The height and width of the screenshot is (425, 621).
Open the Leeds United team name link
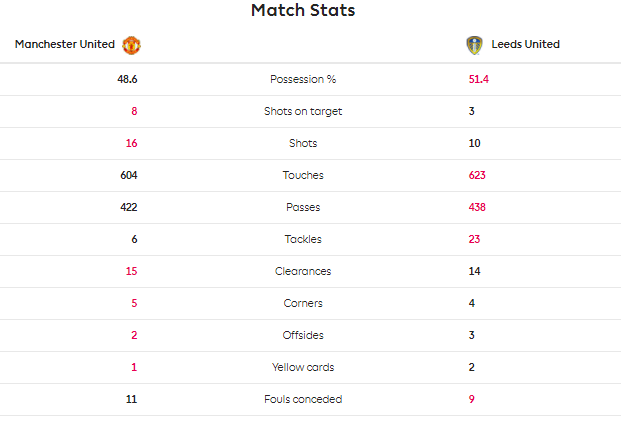click(526, 44)
